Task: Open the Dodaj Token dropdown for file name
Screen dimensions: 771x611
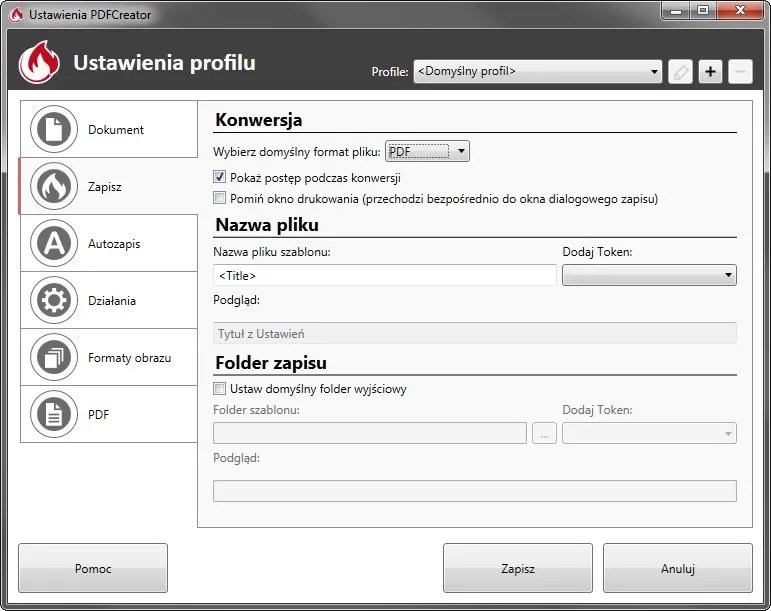Action: click(649, 275)
